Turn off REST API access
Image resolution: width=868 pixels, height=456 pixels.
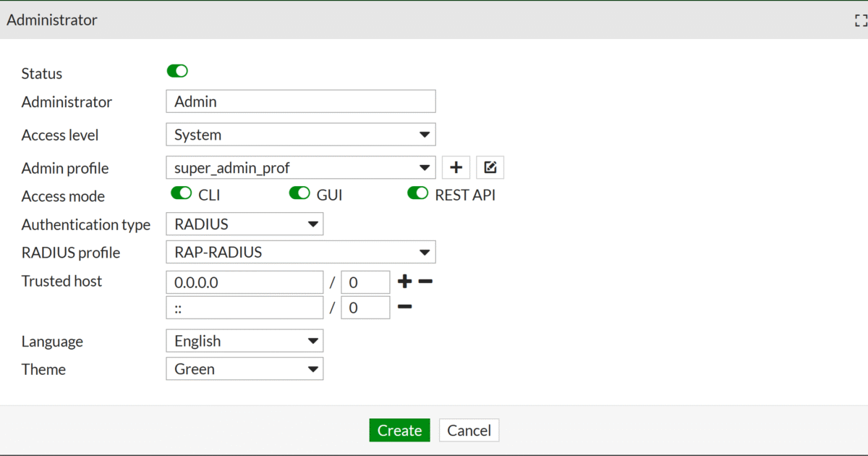pyautogui.click(x=417, y=193)
